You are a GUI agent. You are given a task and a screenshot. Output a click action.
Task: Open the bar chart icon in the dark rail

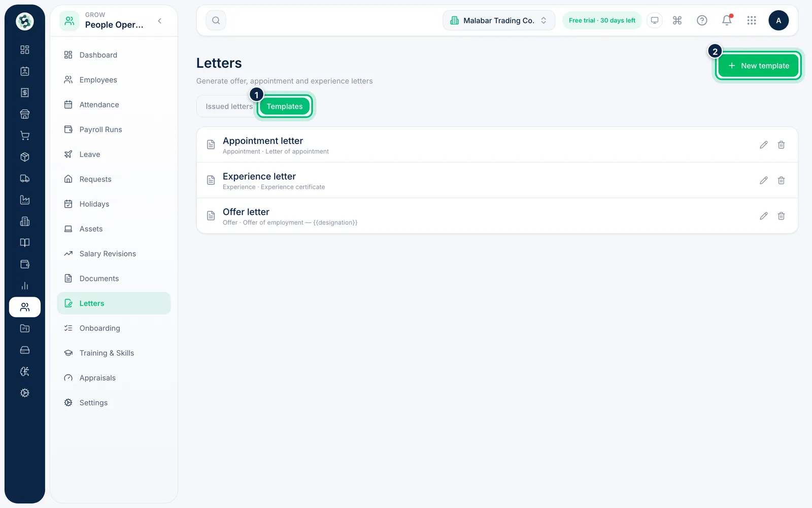pos(24,285)
